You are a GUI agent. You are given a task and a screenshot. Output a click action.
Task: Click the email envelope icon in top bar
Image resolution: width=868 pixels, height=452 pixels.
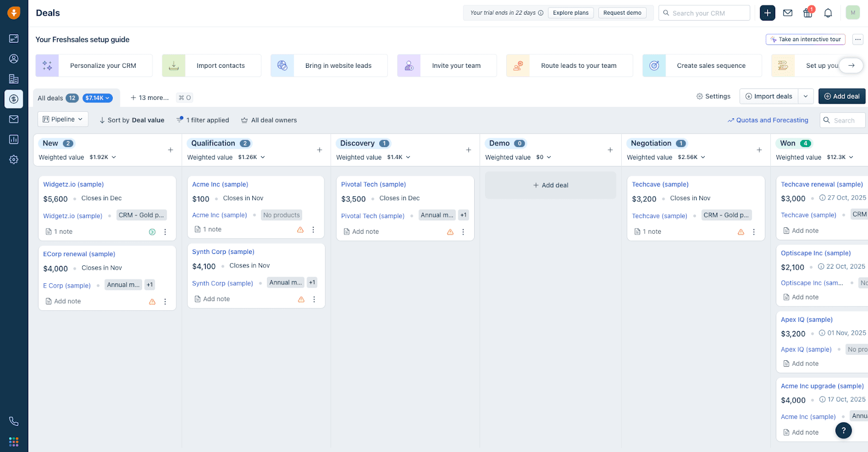(788, 13)
